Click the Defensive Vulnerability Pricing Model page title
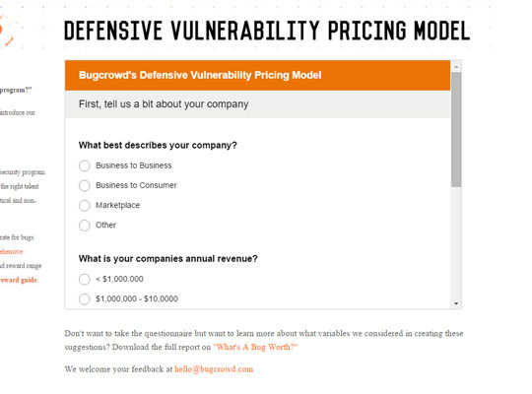This screenshot has height=394, width=532. point(267,31)
